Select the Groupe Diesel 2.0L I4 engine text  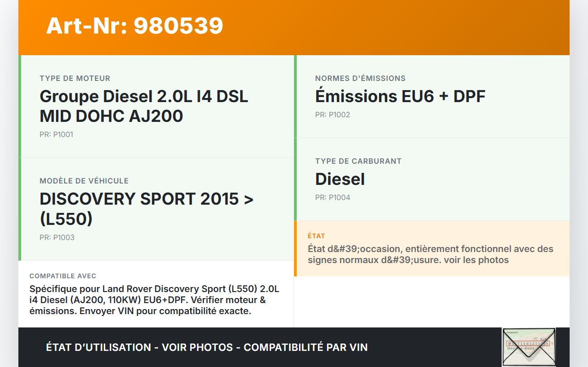pos(144,106)
